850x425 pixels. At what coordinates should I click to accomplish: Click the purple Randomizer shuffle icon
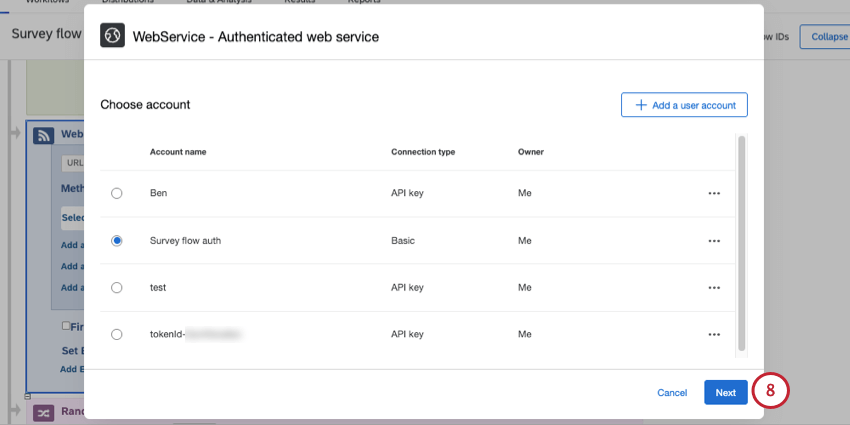tap(43, 413)
